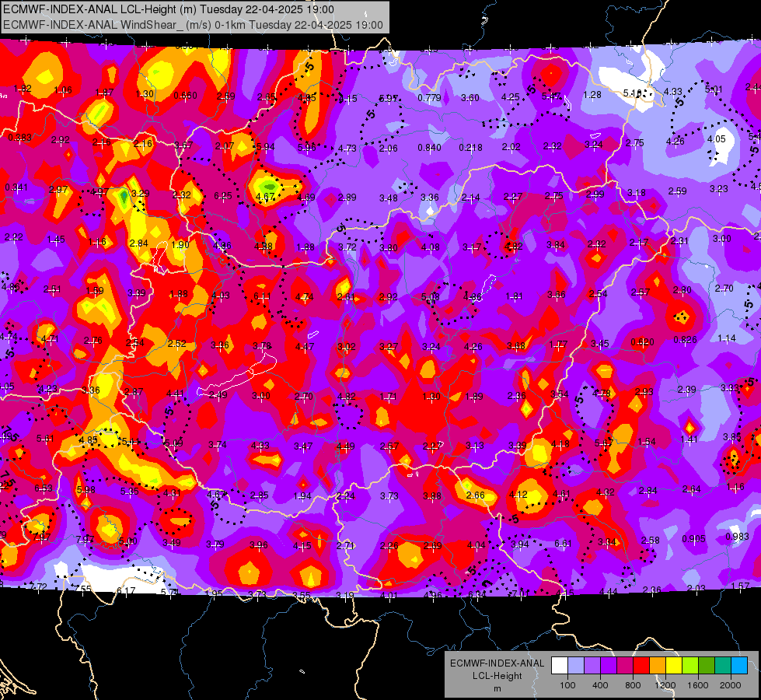Click the wind shear value 1.77
The image size is (761, 700).
tap(559, 345)
